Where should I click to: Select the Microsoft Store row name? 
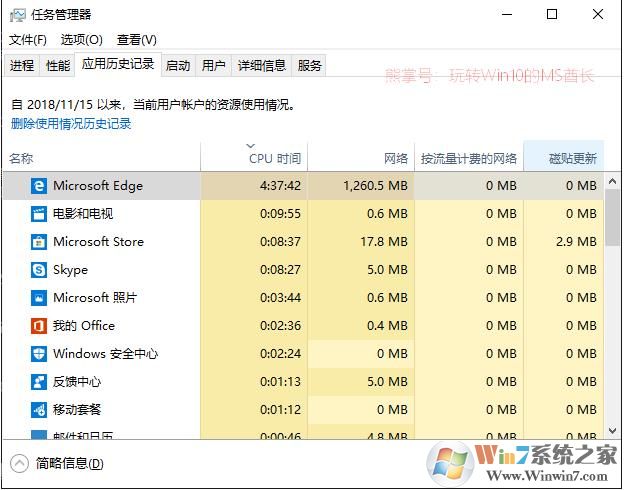(98, 242)
